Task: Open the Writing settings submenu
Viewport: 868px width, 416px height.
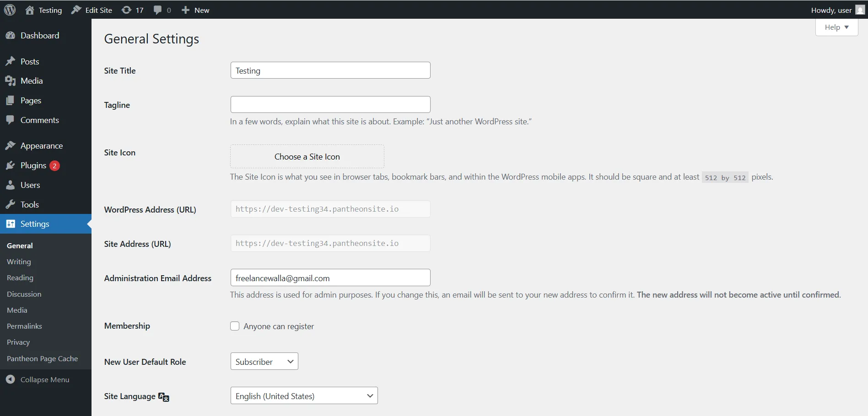Action: click(19, 261)
